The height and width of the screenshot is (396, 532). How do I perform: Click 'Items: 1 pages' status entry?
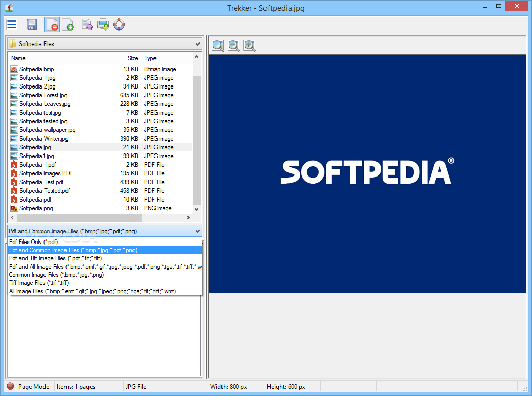(76, 386)
